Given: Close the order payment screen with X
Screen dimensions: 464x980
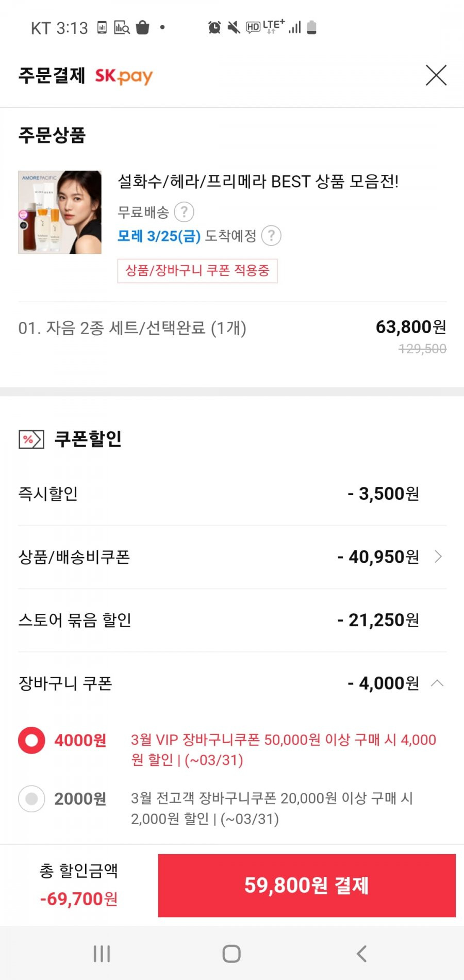Looking at the screenshot, I should tap(436, 75).
